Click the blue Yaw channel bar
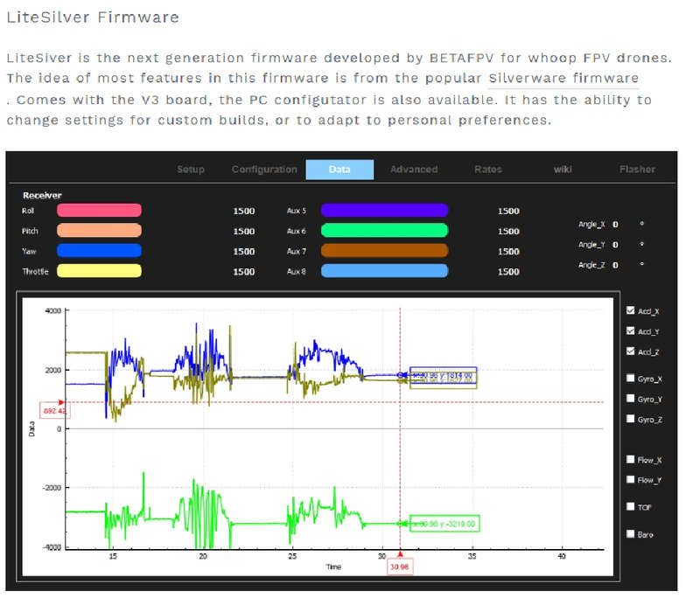The image size is (700, 598). pyautogui.click(x=99, y=251)
